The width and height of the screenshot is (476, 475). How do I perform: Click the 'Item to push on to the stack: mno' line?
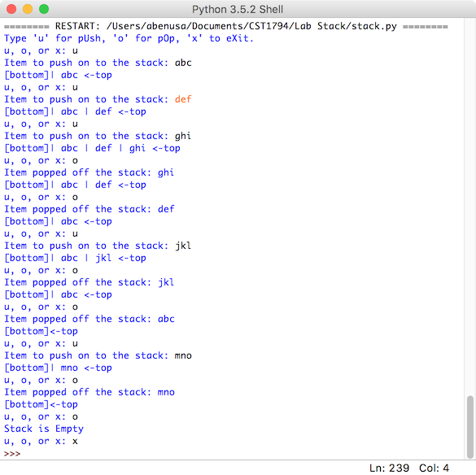(x=98, y=355)
